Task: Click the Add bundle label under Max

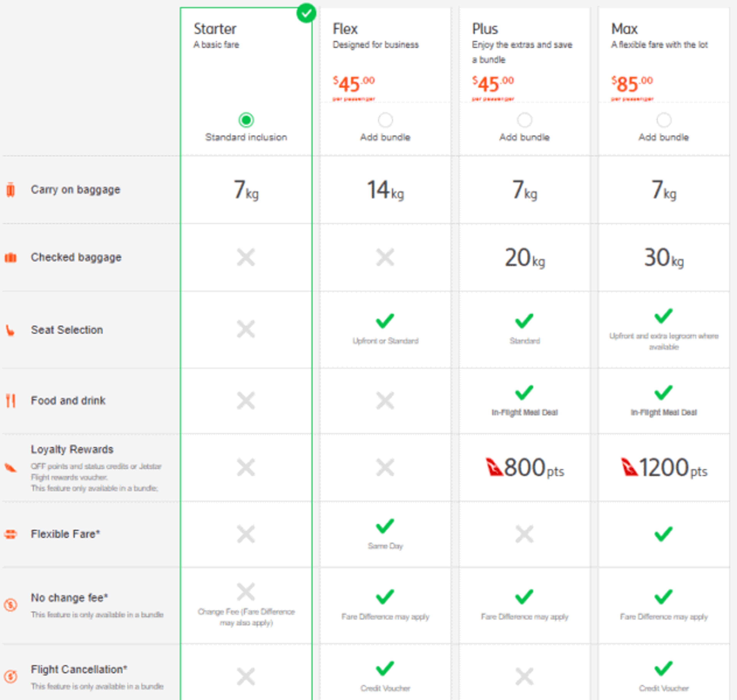Action: point(663,137)
